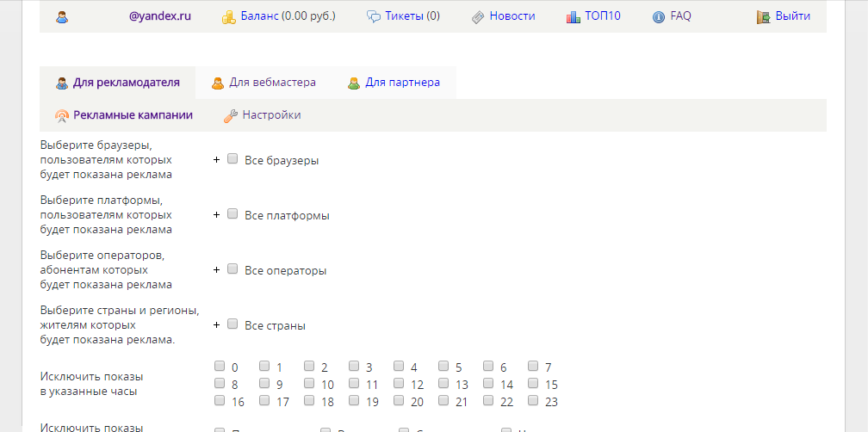Screen dimensions: 868x432
Task: Click the speech bubbles Тикеты icon
Action: click(375, 17)
